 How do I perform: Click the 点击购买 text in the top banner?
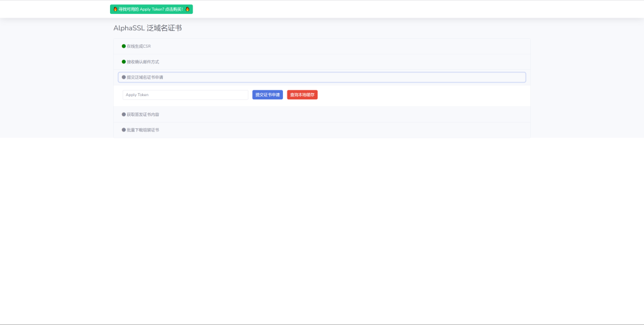pyautogui.click(x=174, y=9)
